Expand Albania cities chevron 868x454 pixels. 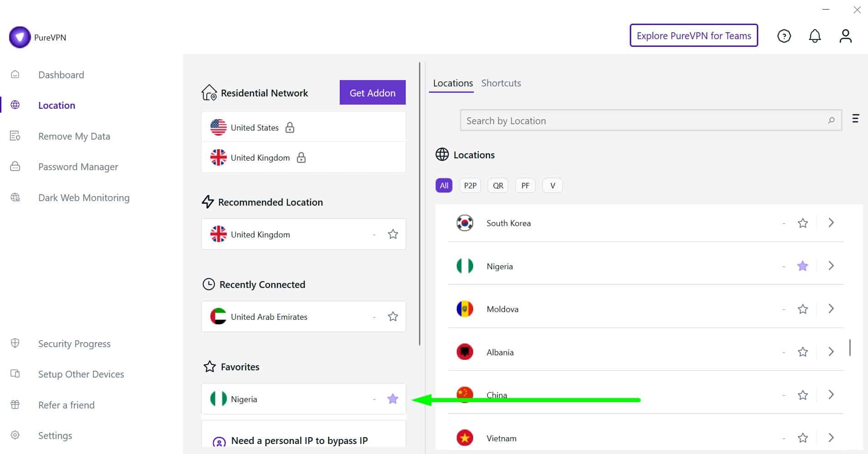pos(831,352)
